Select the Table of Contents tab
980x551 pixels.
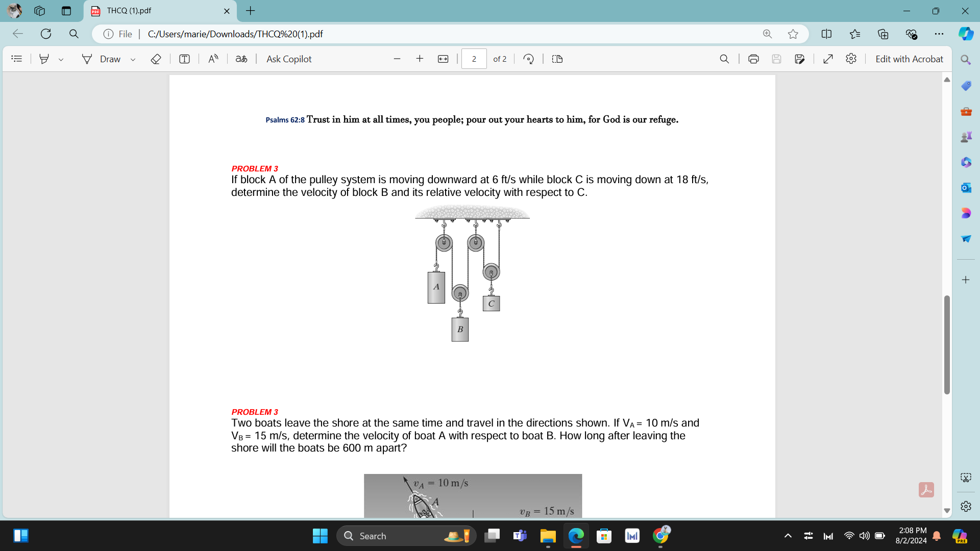[x=16, y=59]
